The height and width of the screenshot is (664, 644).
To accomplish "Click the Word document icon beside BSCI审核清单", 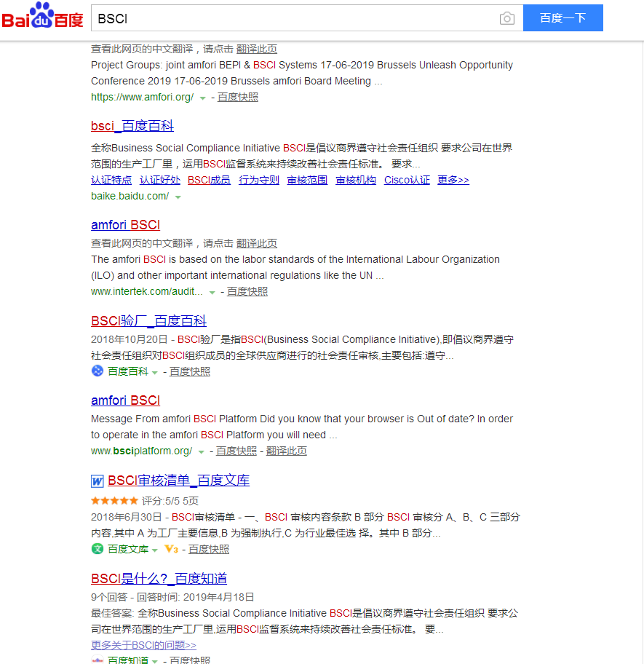I will click(x=98, y=481).
